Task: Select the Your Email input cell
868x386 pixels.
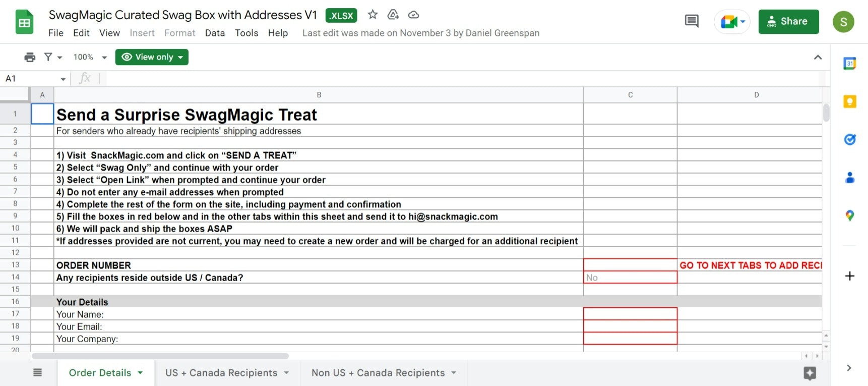Action: pos(630,326)
